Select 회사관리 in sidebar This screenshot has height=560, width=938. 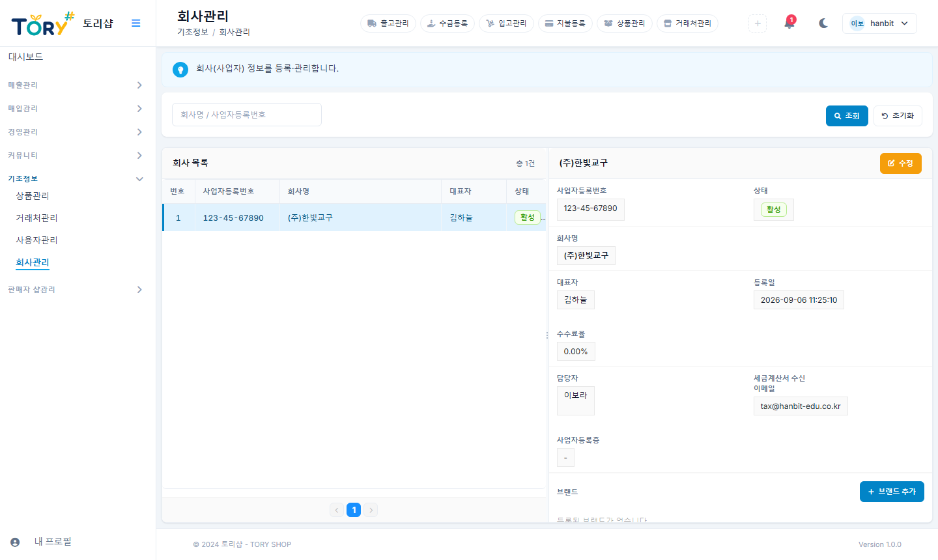[x=33, y=262]
